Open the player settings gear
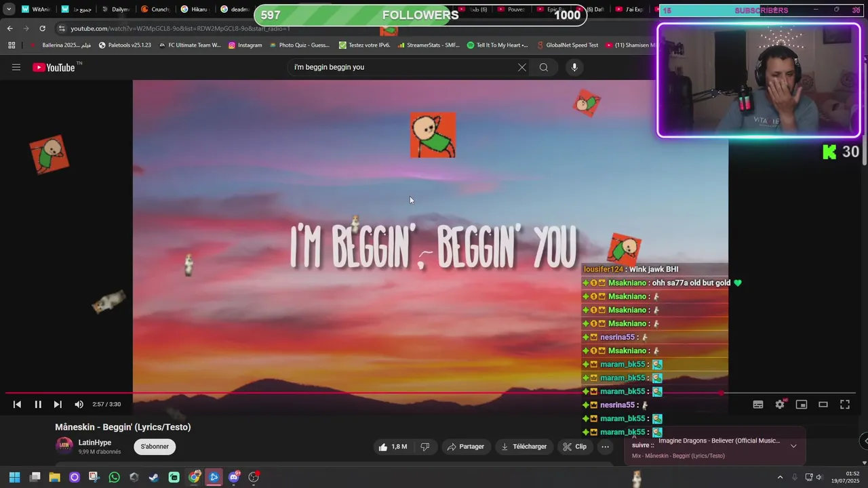Image resolution: width=868 pixels, height=488 pixels. 780,405
